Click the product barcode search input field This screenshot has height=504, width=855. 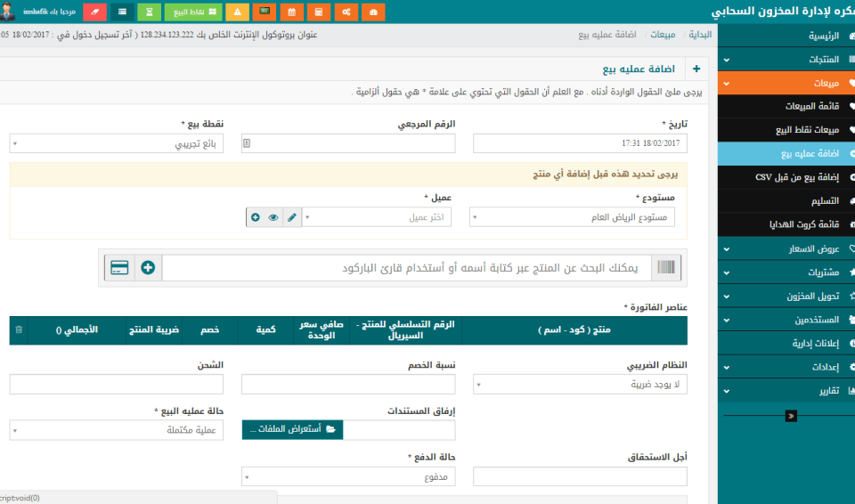[x=410, y=267]
